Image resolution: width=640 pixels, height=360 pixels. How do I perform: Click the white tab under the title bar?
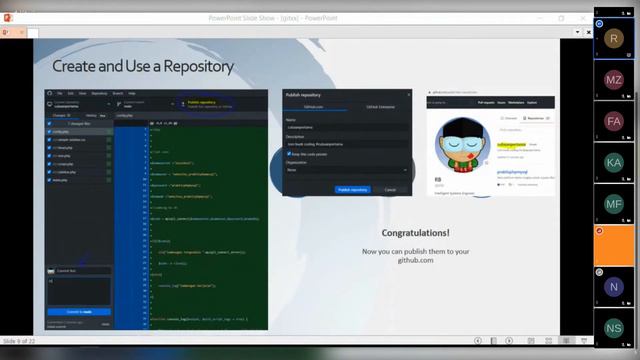point(33,33)
